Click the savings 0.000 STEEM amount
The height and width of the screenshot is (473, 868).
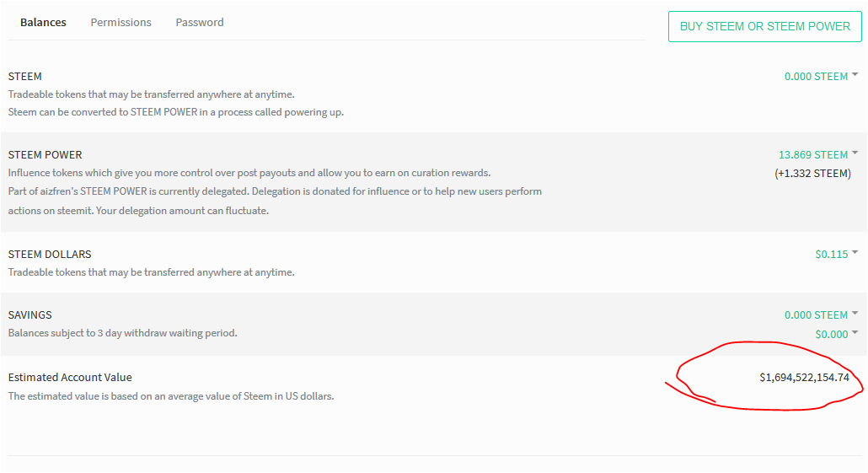pos(816,315)
